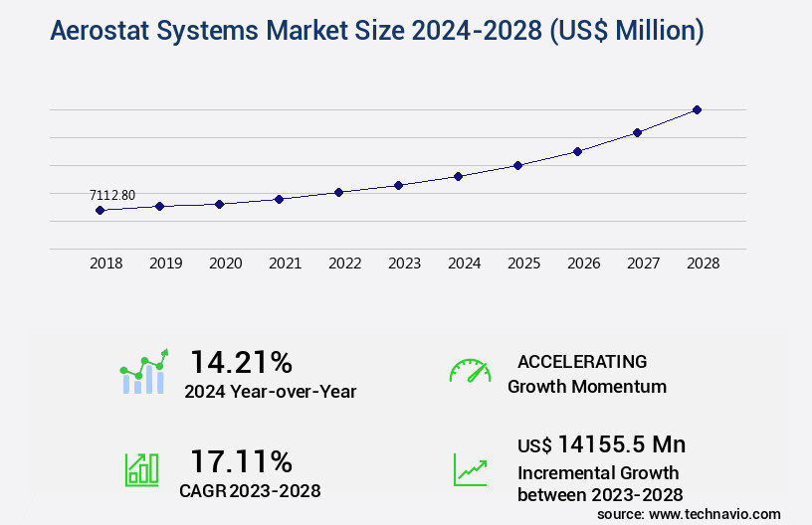
Task: Click the year-over-year bar chart icon
Action: [144, 373]
